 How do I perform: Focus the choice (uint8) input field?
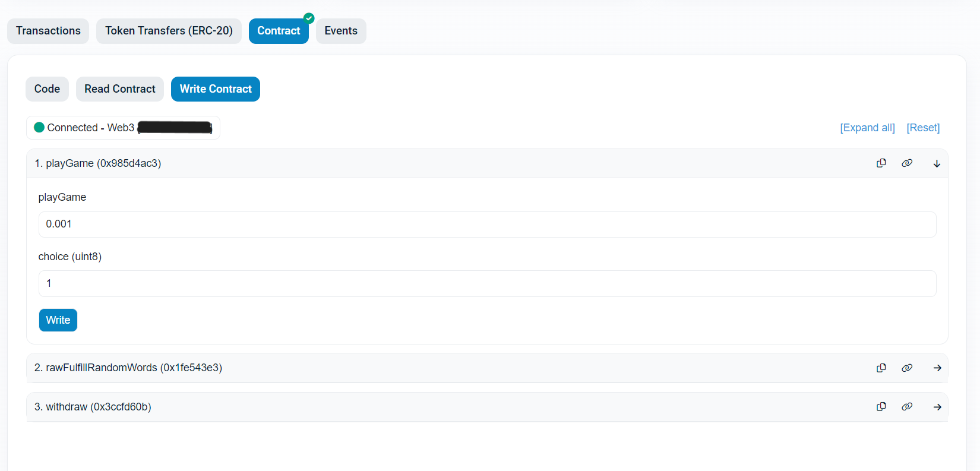487,284
